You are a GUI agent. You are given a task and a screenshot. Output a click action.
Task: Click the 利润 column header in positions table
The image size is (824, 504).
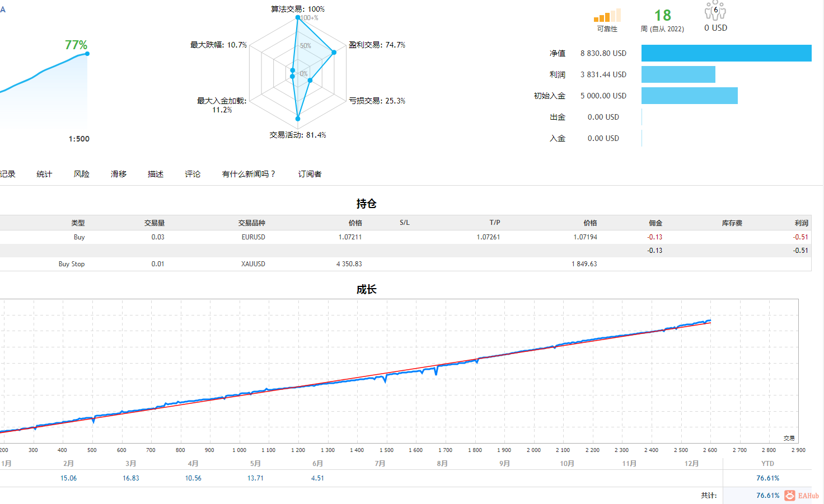[x=802, y=223]
